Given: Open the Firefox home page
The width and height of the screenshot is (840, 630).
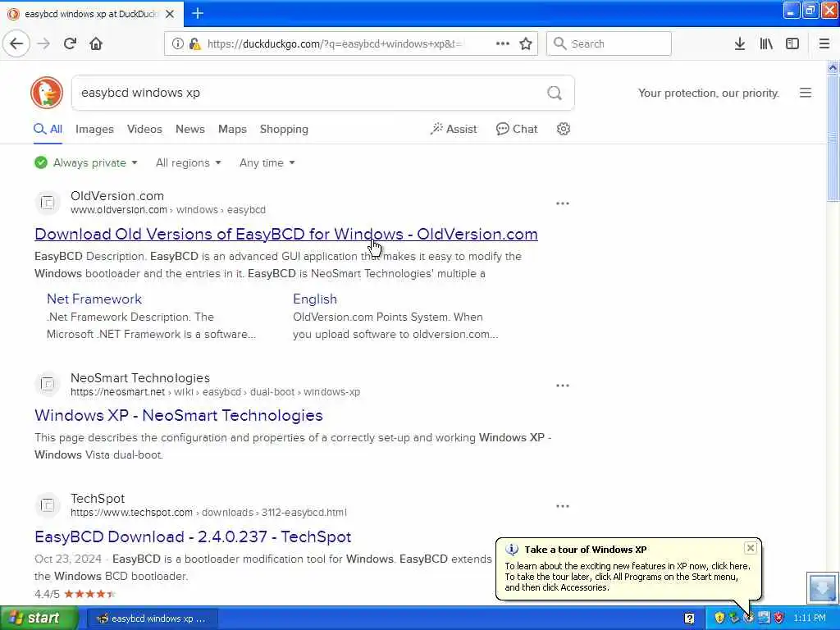Looking at the screenshot, I should click(x=96, y=43).
